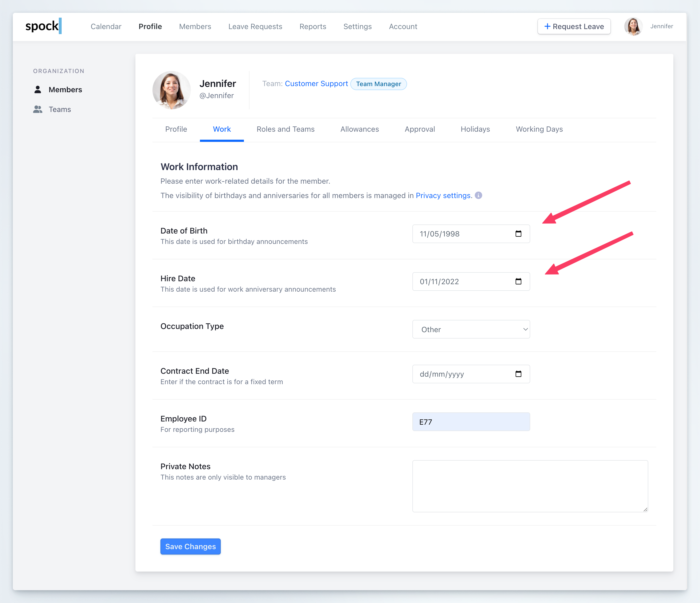Screen dimensions: 700x603
Task: Open the Allowances tab
Action: [359, 129]
